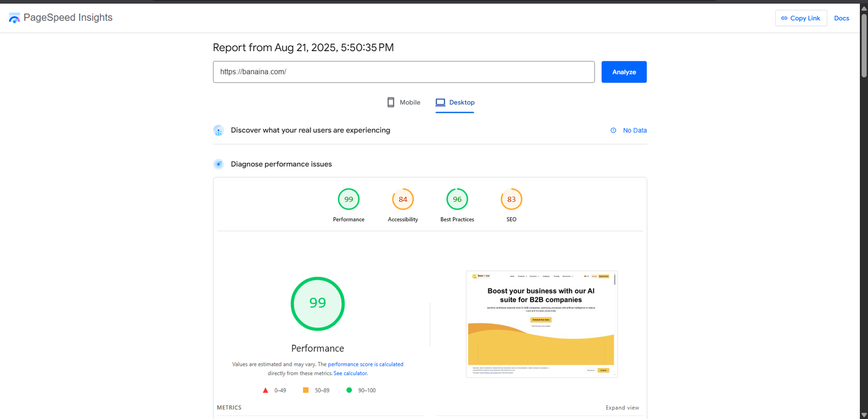Select the Performance score gauge 99
Image resolution: width=868 pixels, height=419 pixels.
coord(349,199)
